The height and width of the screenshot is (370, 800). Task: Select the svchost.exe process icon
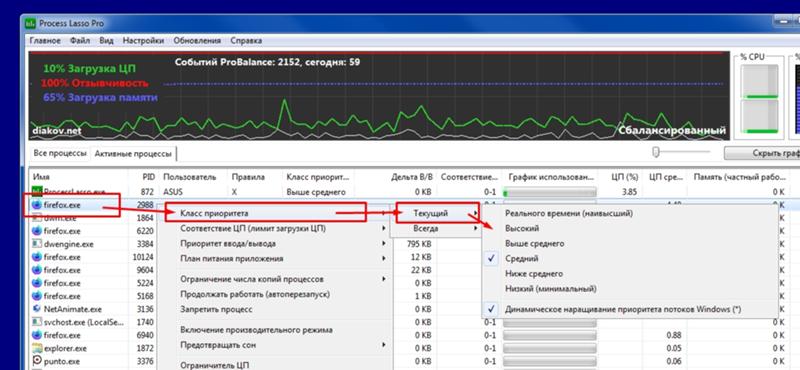[x=37, y=323]
